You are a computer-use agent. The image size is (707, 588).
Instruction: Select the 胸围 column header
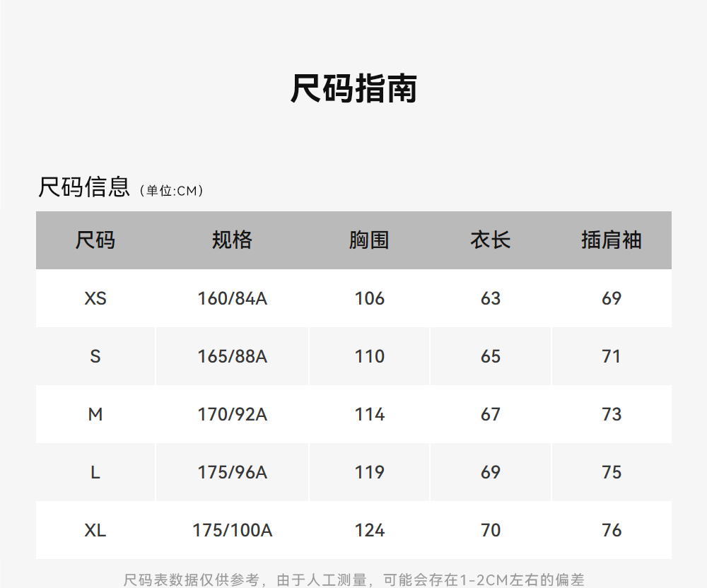[x=369, y=240]
